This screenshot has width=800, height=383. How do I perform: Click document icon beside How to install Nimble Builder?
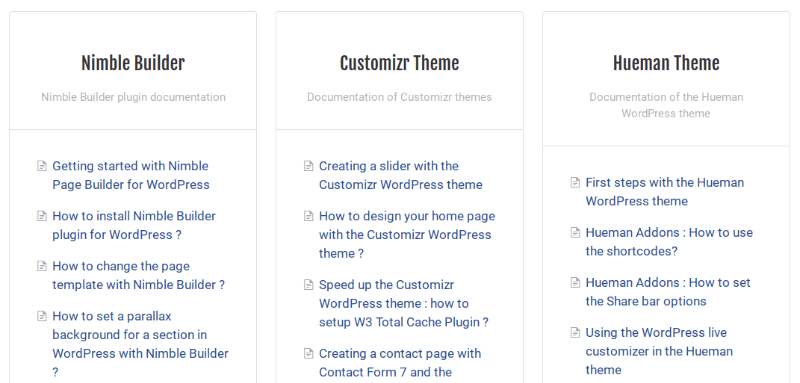(x=42, y=216)
